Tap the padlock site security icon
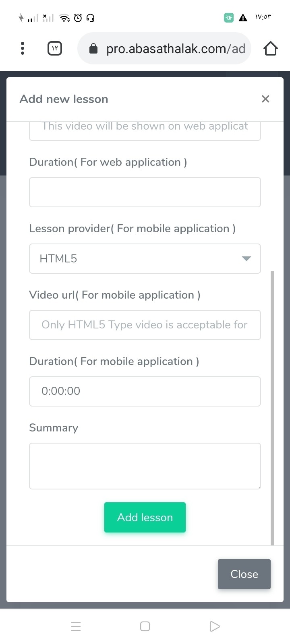The width and height of the screenshot is (290, 644). (x=93, y=49)
